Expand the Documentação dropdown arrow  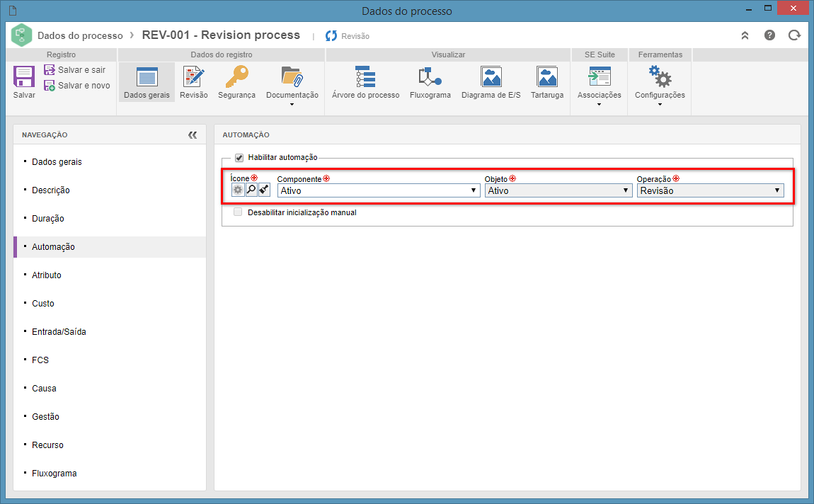(x=292, y=104)
